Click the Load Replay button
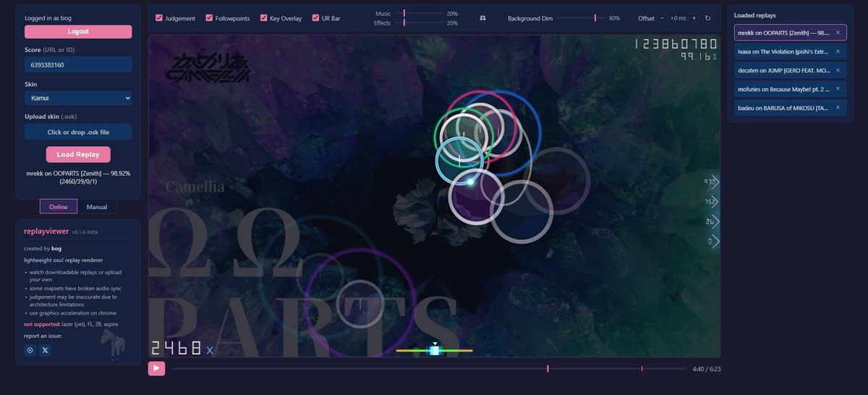 (x=78, y=154)
